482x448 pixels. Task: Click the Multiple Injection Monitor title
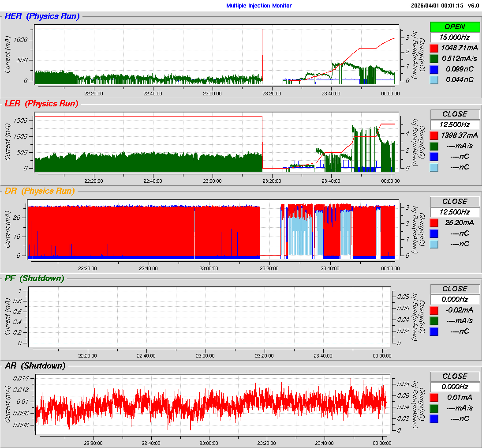259,6
